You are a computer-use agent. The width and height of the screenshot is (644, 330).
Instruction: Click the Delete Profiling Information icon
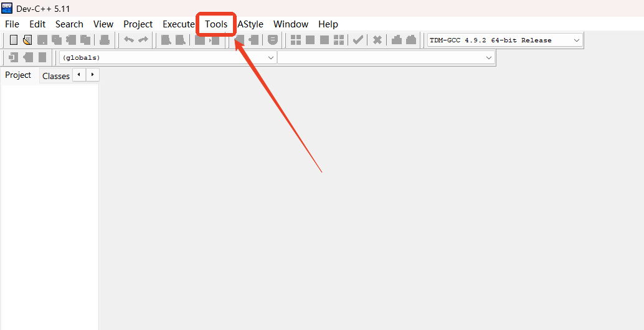click(x=410, y=40)
